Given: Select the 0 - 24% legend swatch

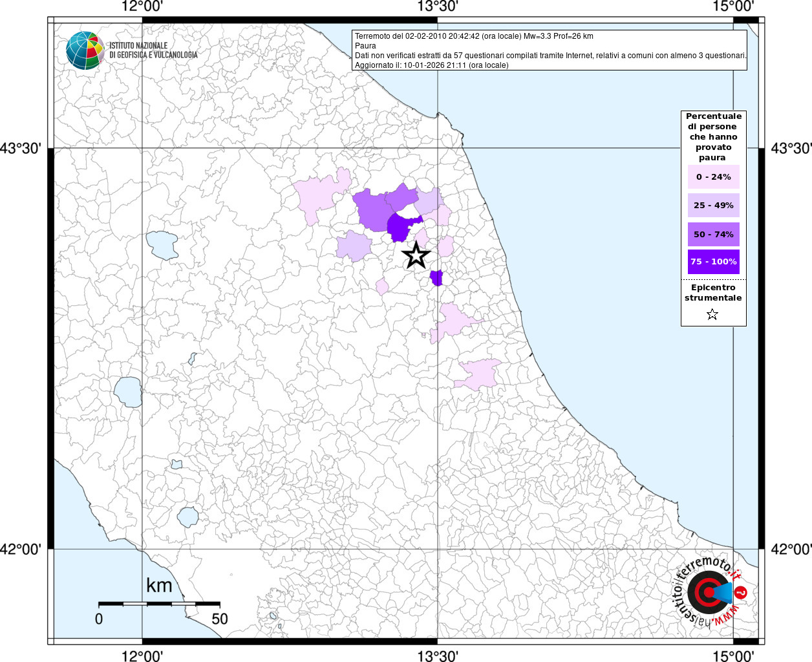Looking at the screenshot, I should (713, 177).
